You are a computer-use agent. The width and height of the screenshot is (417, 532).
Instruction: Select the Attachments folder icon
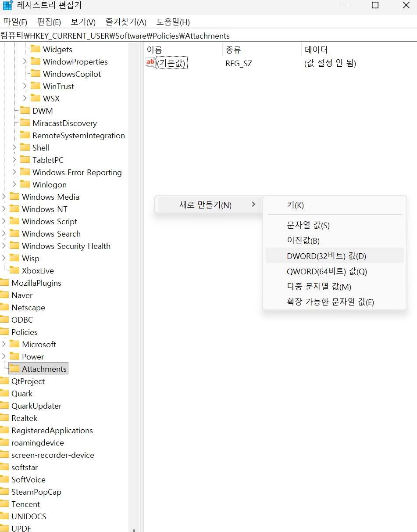[14, 369]
